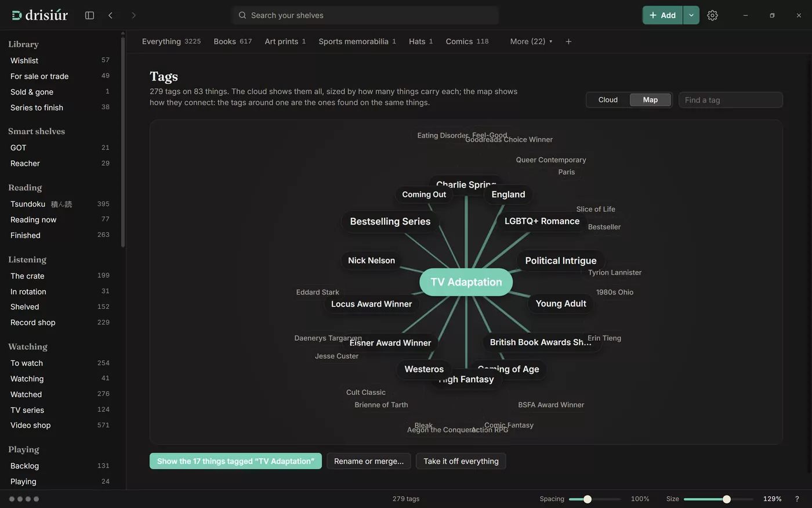Click Take it off everything
This screenshot has width=812, height=508.
pos(461,461)
